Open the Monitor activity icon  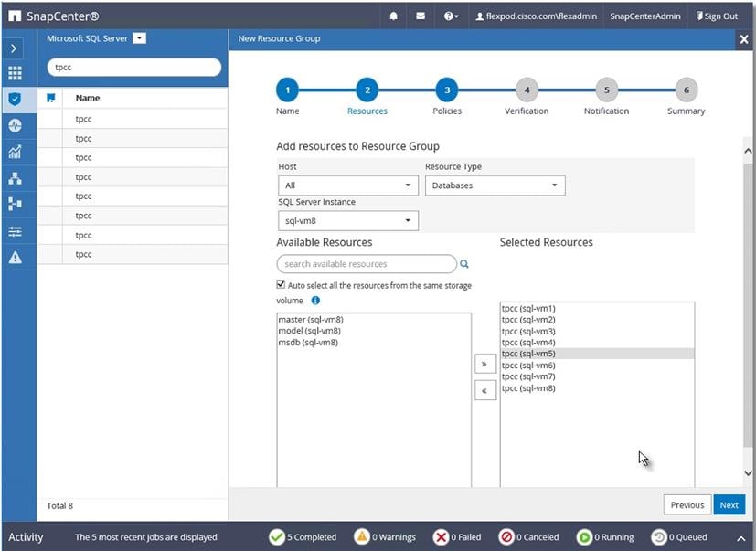[x=15, y=126]
